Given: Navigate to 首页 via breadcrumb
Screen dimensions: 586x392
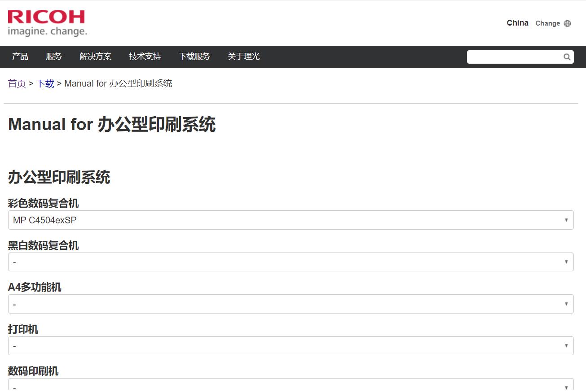Looking at the screenshot, I should pos(17,83).
